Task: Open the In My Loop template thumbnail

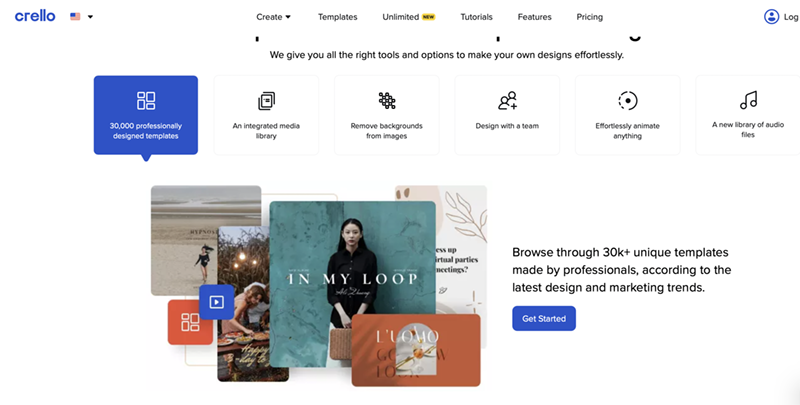Action: [x=353, y=284]
